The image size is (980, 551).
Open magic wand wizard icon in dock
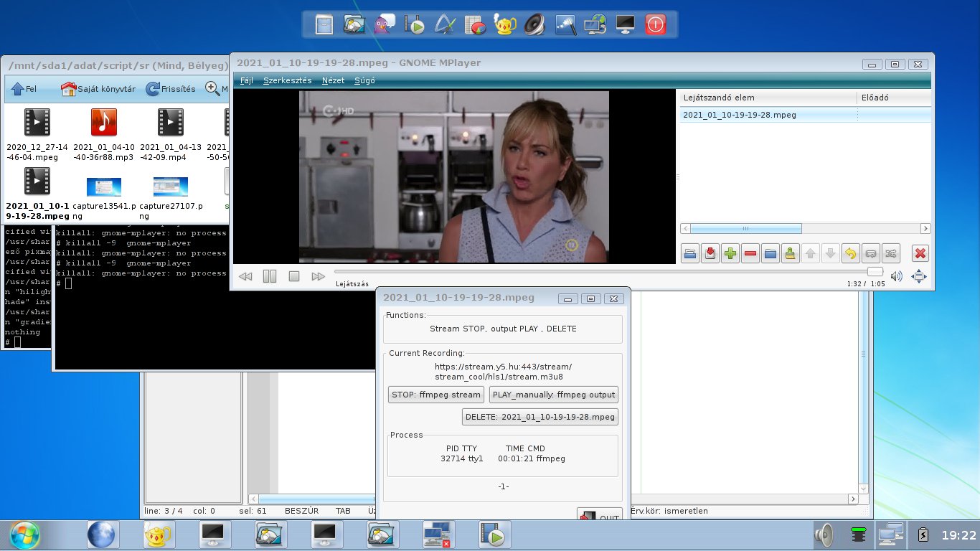tap(565, 25)
